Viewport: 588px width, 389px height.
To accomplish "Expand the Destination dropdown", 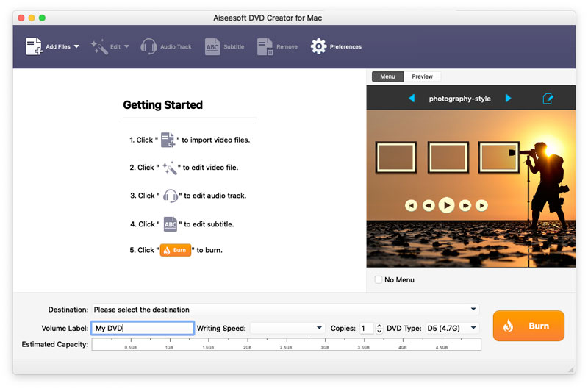I will point(473,310).
